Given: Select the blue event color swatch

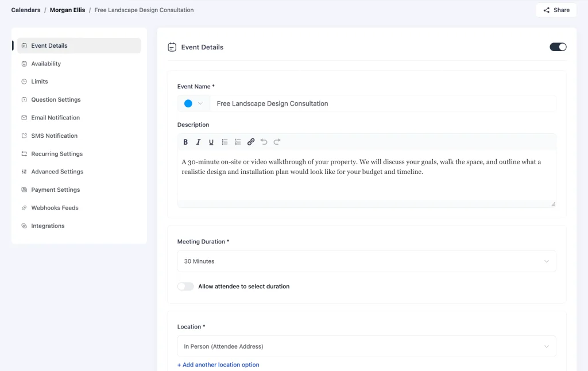Looking at the screenshot, I should (188, 103).
